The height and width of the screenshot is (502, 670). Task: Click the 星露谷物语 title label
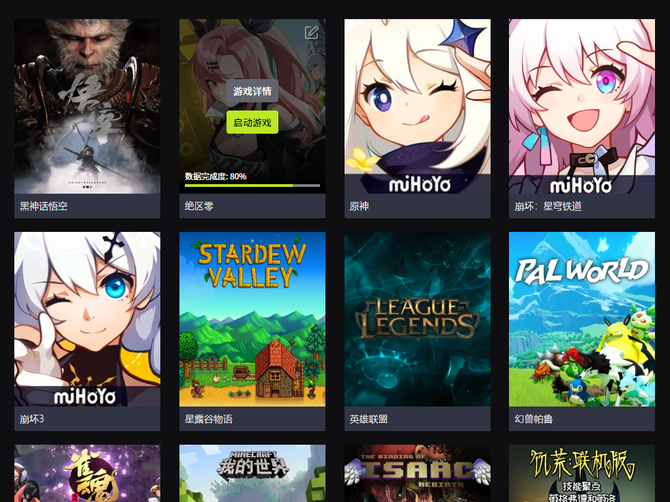tap(209, 419)
